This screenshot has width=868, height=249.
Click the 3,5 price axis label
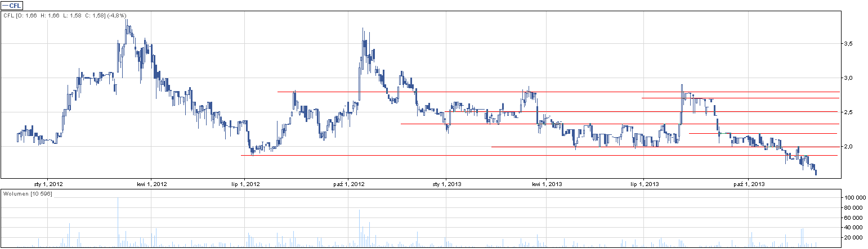847,43
